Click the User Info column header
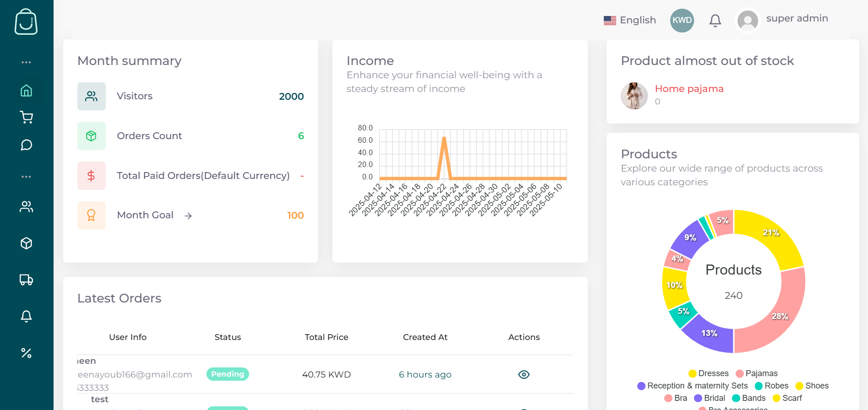This screenshot has width=868, height=410. [128, 337]
